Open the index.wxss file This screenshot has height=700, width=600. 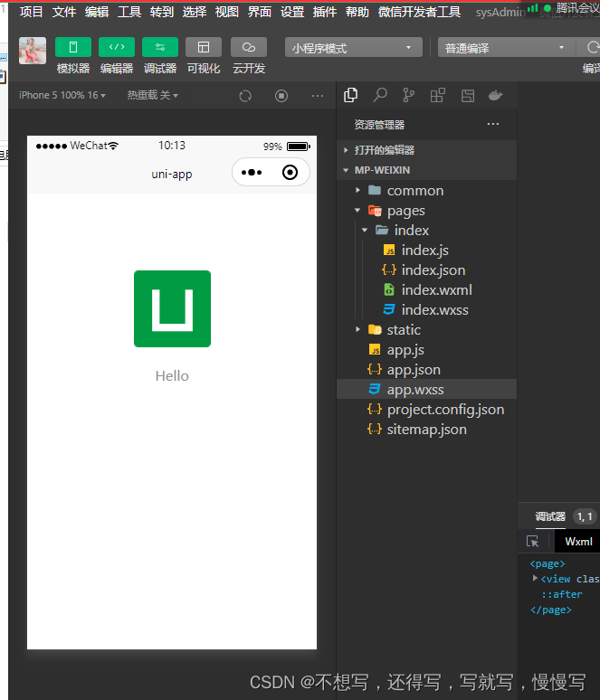pyautogui.click(x=426, y=310)
